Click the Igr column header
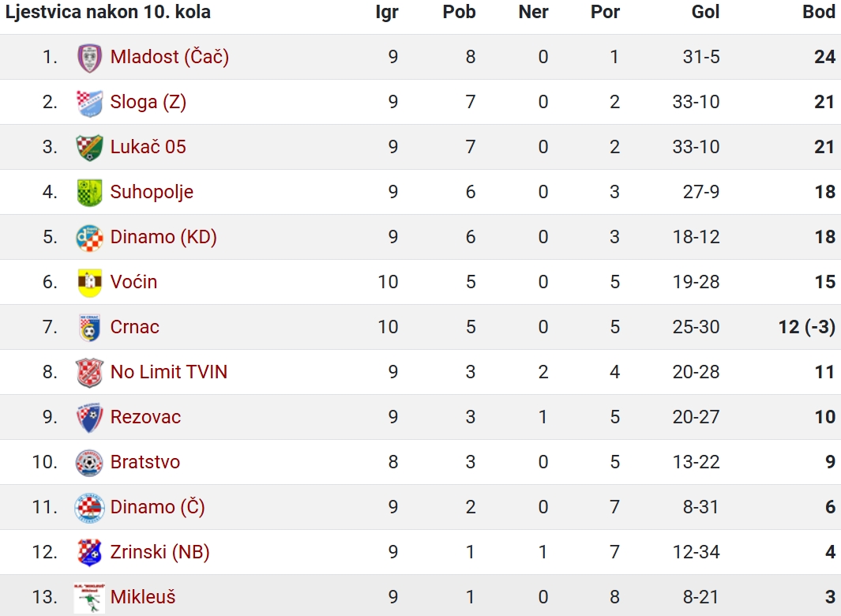Viewport: 841px width, 616px height. click(x=387, y=12)
